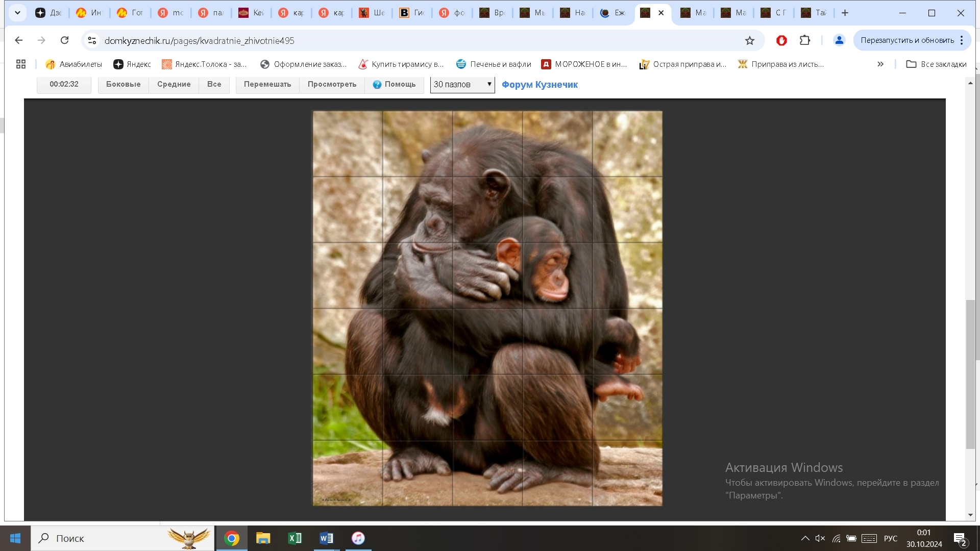Click the scrollbar down arrow
The width and height of the screenshot is (980, 551).
click(970, 515)
